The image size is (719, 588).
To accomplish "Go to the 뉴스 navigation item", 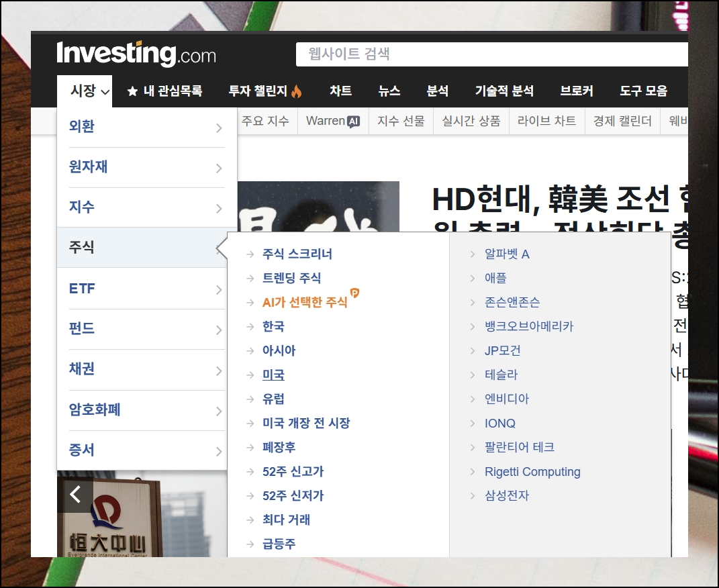I will coord(389,91).
